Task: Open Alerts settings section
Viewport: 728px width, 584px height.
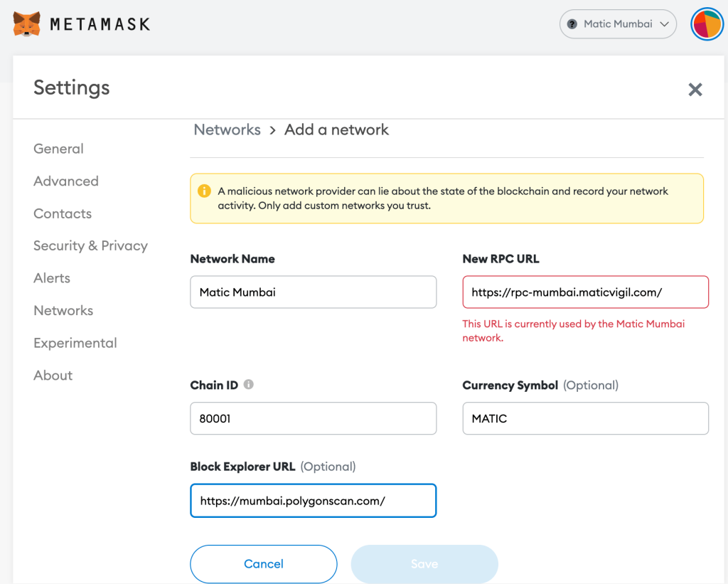Action: point(52,278)
